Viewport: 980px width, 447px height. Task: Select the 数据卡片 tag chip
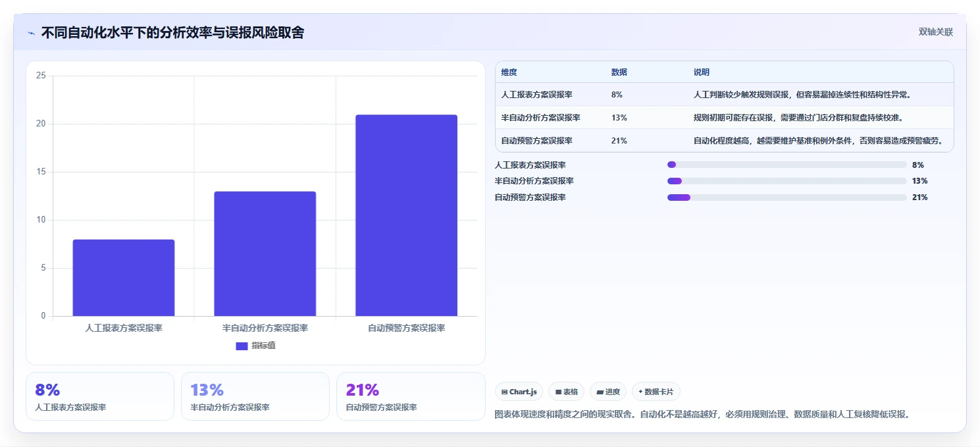[656, 392]
